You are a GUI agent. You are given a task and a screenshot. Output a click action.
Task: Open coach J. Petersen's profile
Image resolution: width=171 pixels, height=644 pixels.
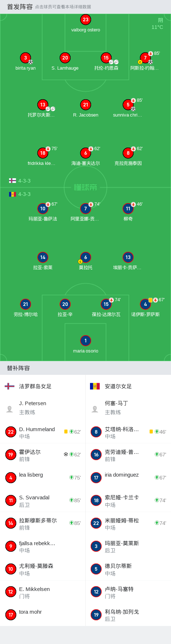[42, 408]
